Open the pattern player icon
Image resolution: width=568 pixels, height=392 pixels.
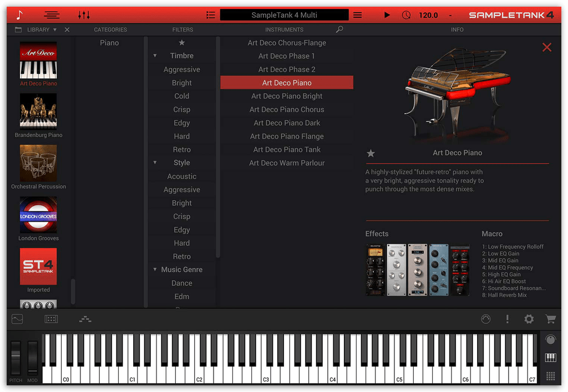pyautogui.click(x=85, y=319)
